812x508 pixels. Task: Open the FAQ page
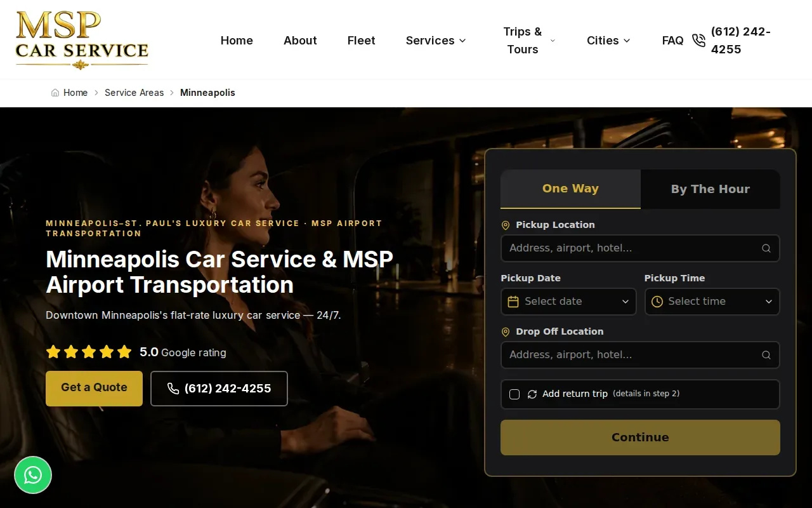pyautogui.click(x=672, y=41)
